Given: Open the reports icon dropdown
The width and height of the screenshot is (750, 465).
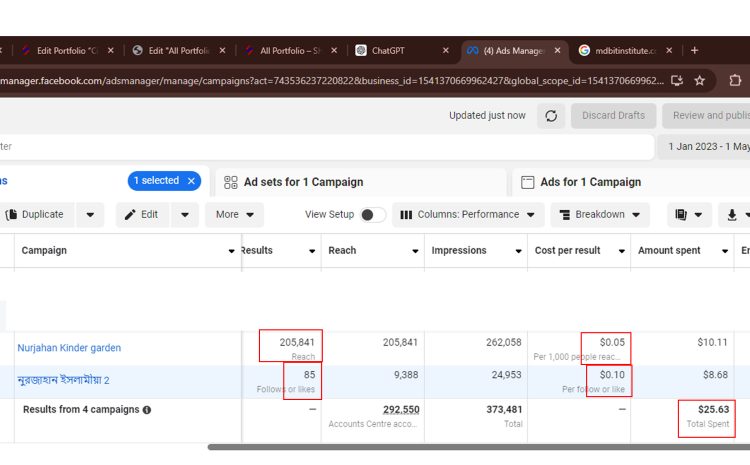Looking at the screenshot, I should [690, 214].
